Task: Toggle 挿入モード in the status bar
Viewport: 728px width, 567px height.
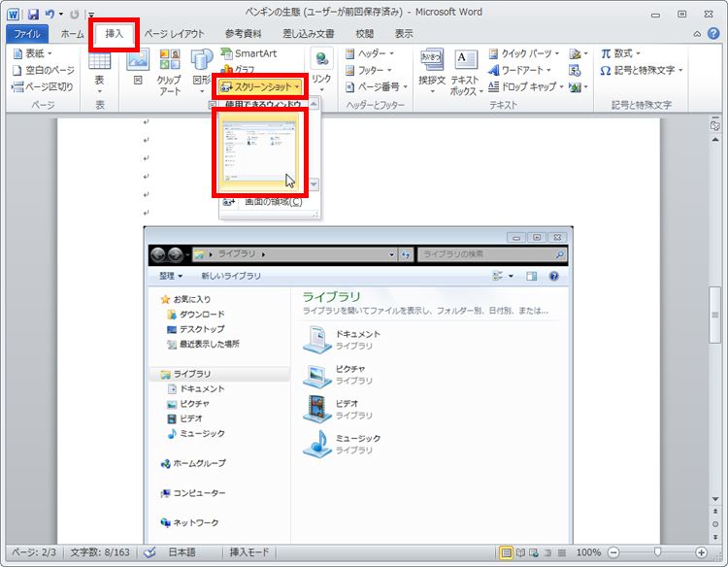Action: pyautogui.click(x=249, y=552)
